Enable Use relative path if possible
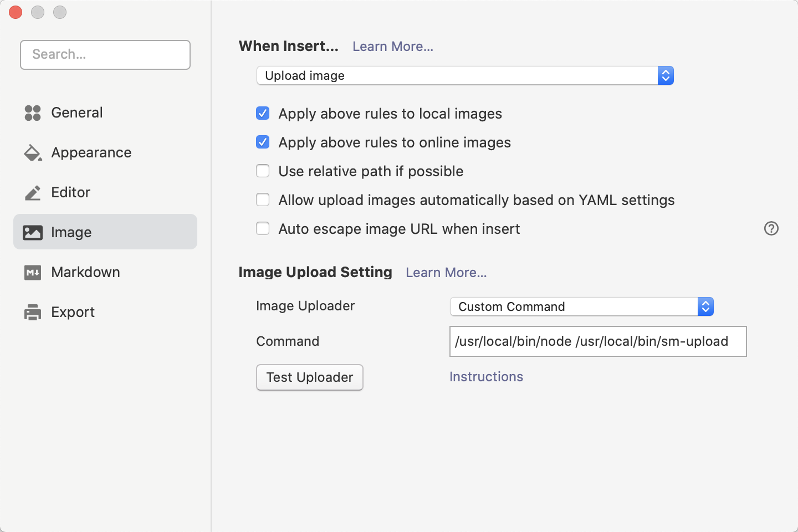Viewport: 798px width, 532px height. (263, 171)
